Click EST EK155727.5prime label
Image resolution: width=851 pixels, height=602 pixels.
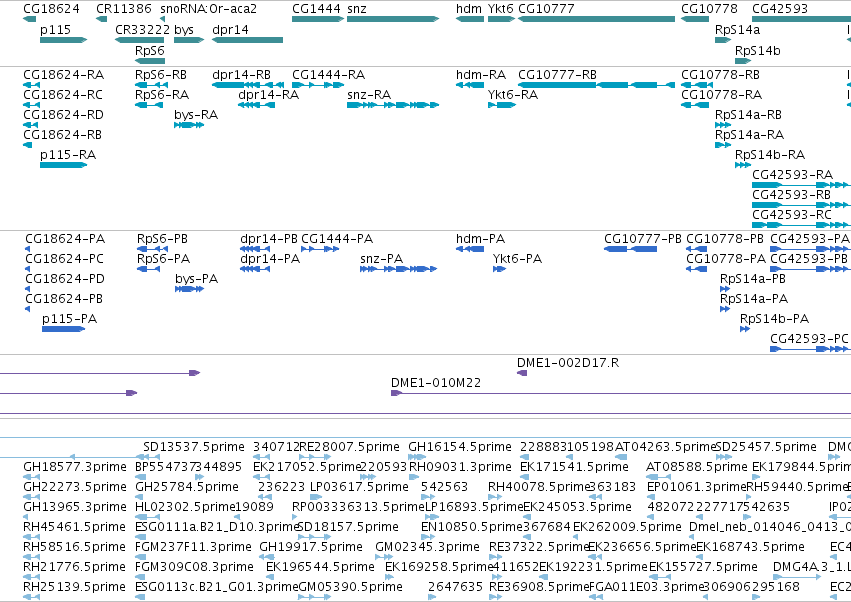coord(703,567)
